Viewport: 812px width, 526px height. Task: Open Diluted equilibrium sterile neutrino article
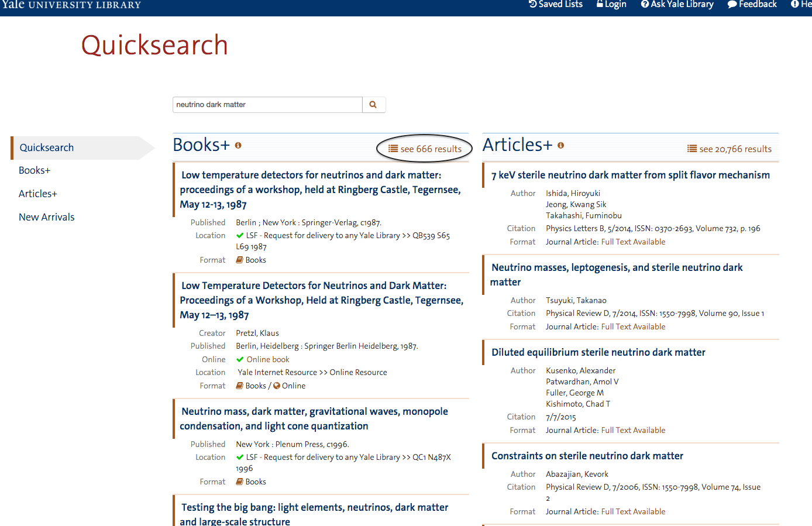click(598, 352)
